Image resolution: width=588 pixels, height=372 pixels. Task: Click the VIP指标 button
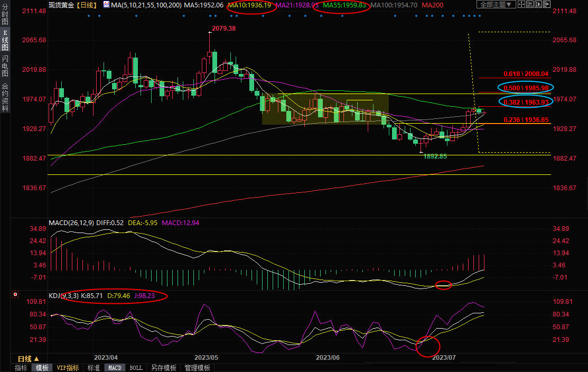tap(68, 368)
